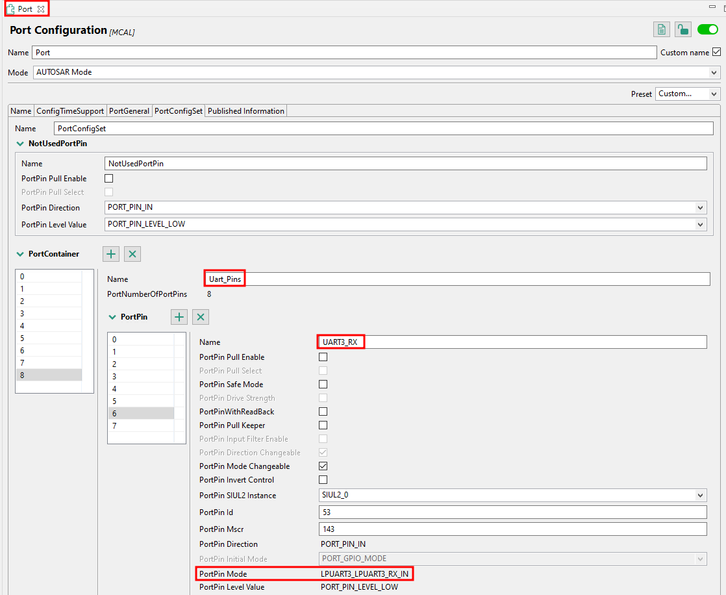Collapse the PortContainer section

(x=20, y=254)
